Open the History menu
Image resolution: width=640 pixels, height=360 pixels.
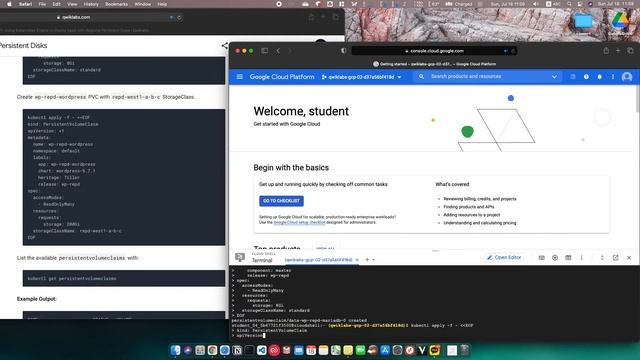click(x=91, y=4)
